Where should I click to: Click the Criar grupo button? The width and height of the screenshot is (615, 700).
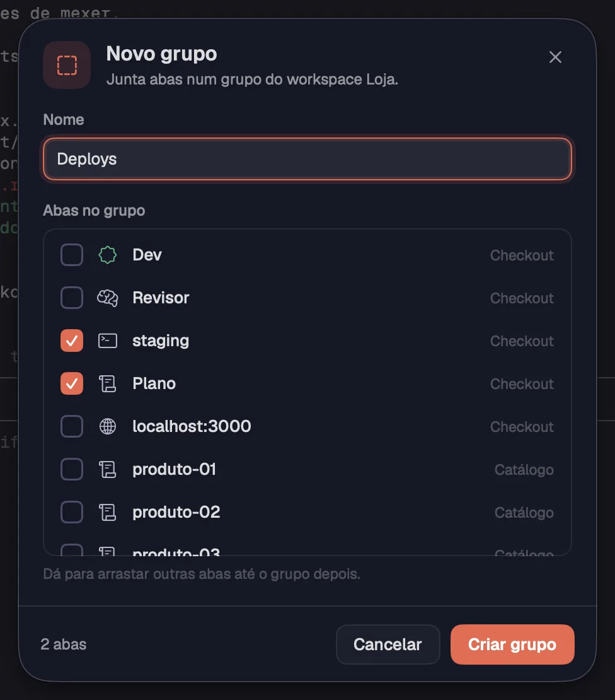pos(512,645)
